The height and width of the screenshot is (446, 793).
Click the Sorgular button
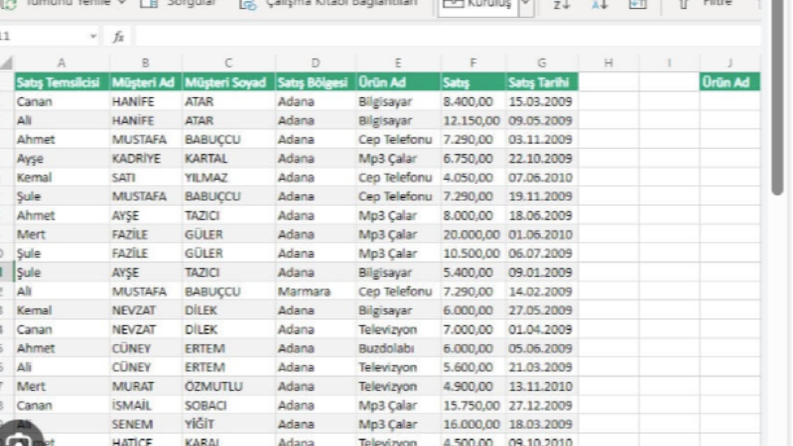coord(178,3)
